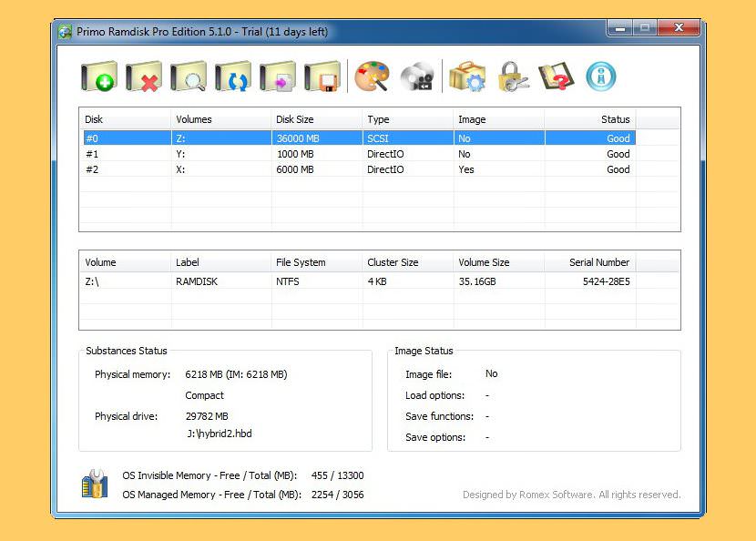Click the save image floppy icon
The image size is (756, 541).
click(322, 77)
